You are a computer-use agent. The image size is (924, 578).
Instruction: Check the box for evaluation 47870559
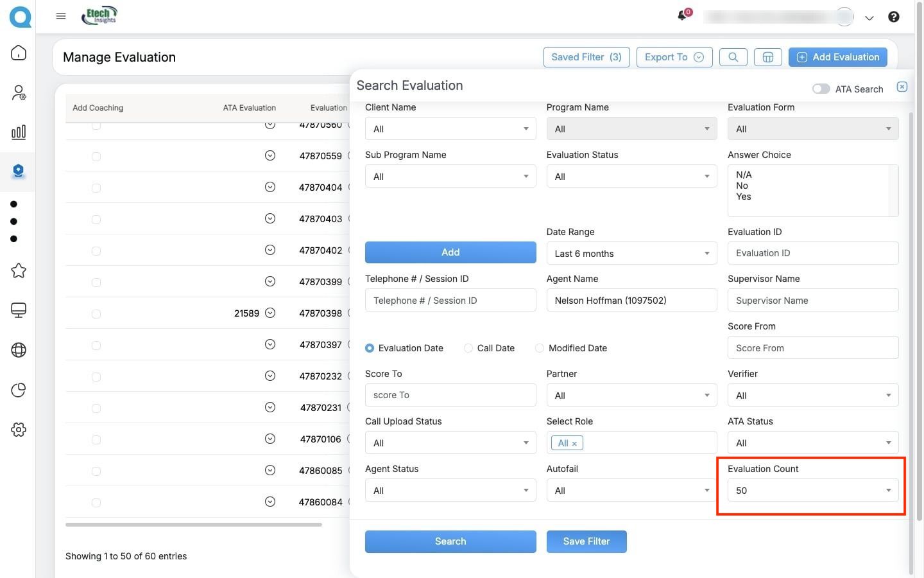[96, 156]
